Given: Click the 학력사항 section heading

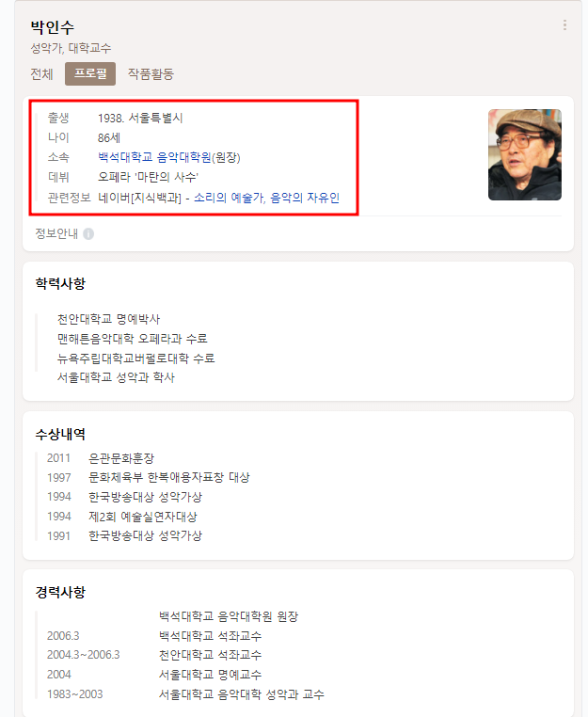Looking at the screenshot, I should click(x=60, y=283).
